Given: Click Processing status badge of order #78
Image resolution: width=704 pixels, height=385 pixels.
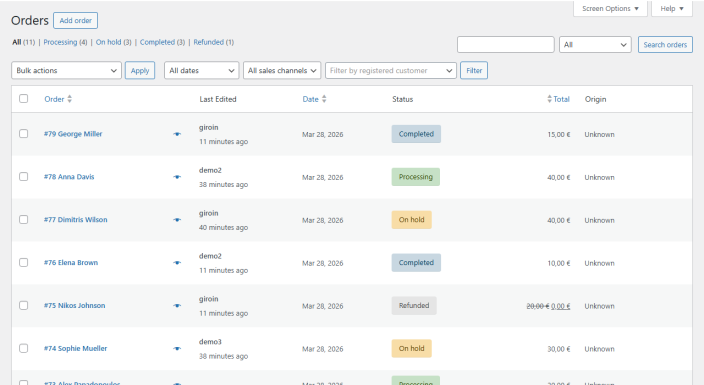Looking at the screenshot, I should [x=416, y=177].
